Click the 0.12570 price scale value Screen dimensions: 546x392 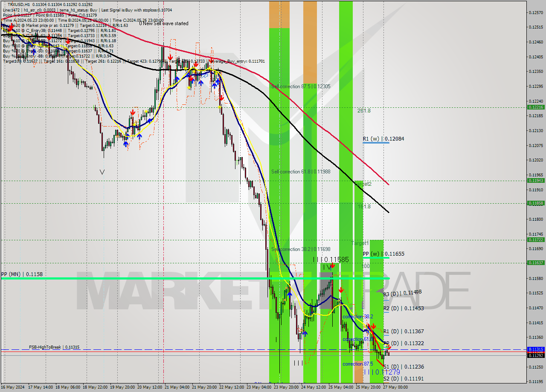click(x=536, y=12)
